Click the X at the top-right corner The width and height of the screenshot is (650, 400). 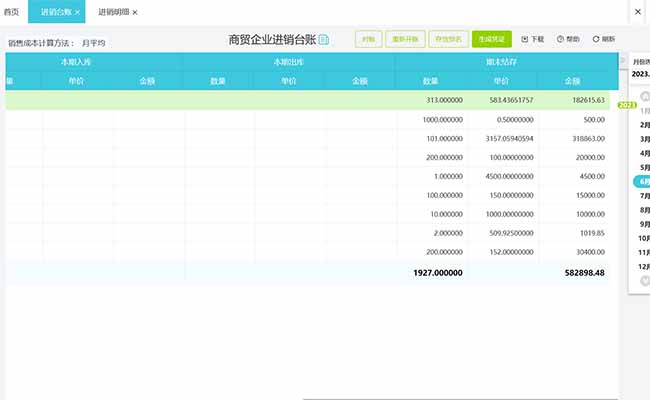click(x=638, y=12)
